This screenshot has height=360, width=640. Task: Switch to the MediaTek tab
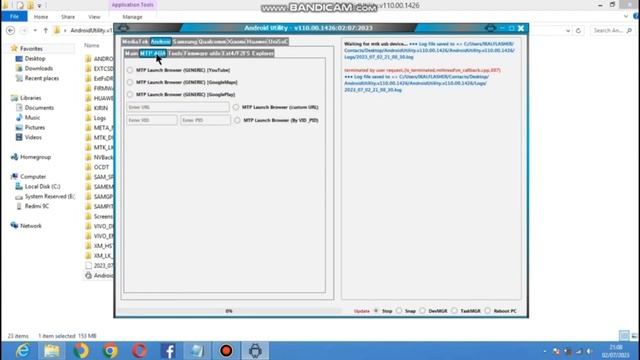[135, 42]
